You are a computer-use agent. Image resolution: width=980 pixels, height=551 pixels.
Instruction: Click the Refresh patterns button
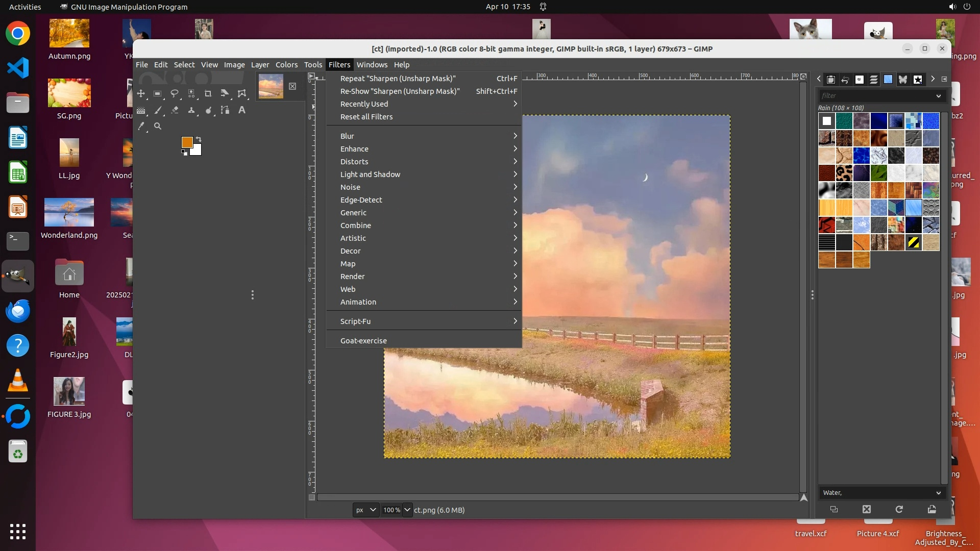[x=899, y=509]
